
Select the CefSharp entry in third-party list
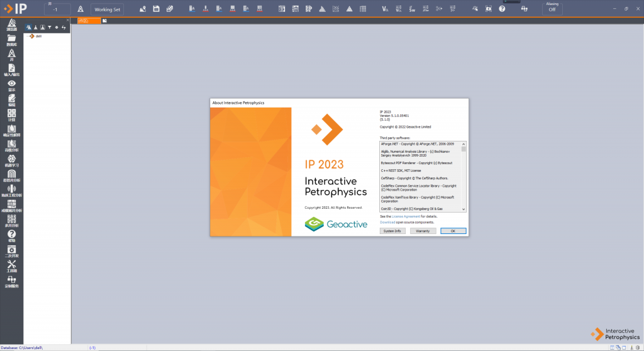pos(414,179)
